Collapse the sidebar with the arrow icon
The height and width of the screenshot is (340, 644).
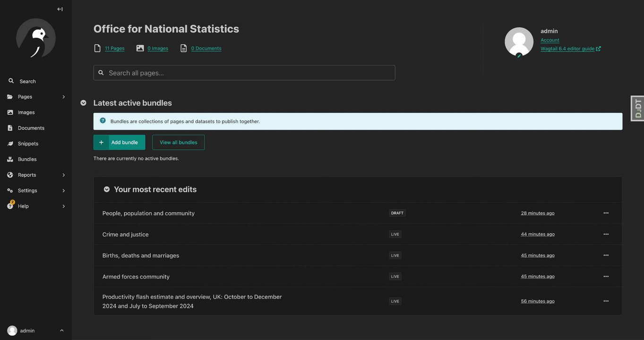(60, 9)
